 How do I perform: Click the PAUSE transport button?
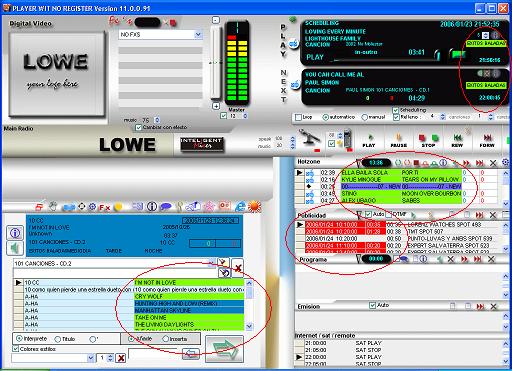click(398, 140)
